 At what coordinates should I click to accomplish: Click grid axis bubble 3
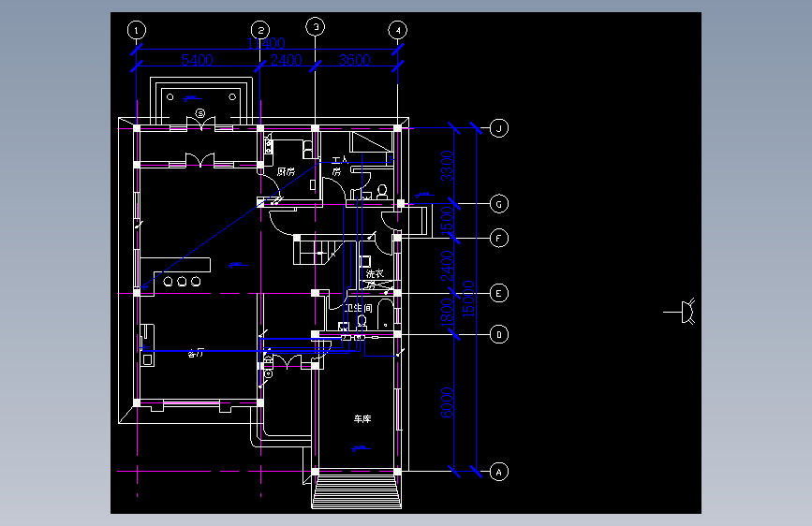point(316,27)
